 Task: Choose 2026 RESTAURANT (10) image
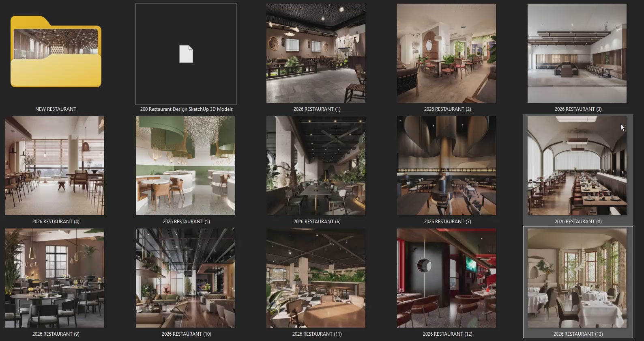click(185, 278)
